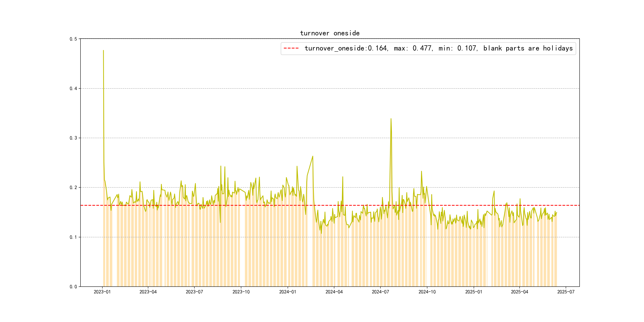The width and height of the screenshot is (644, 322).
Task: Click the x-axis label 2024-10
Action: coord(427,292)
